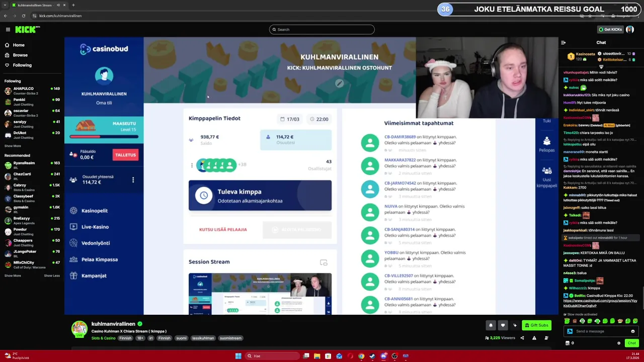This screenshot has height=362, width=644.
Task: Open participants three-dot options menu
Action: coord(192,165)
